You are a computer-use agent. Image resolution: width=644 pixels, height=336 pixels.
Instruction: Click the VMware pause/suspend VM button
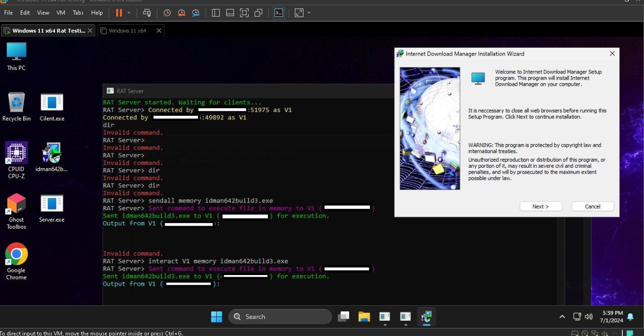[119, 13]
